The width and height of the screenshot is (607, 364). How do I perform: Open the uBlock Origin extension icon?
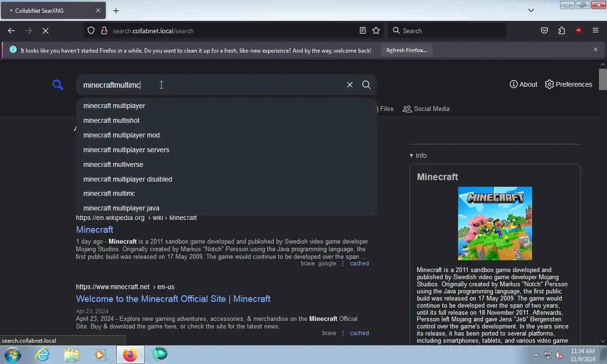[578, 31]
